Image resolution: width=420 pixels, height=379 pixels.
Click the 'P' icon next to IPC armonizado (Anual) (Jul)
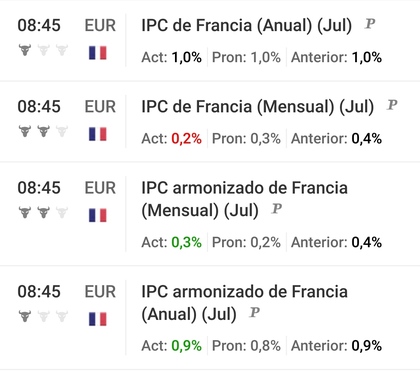[x=254, y=312]
